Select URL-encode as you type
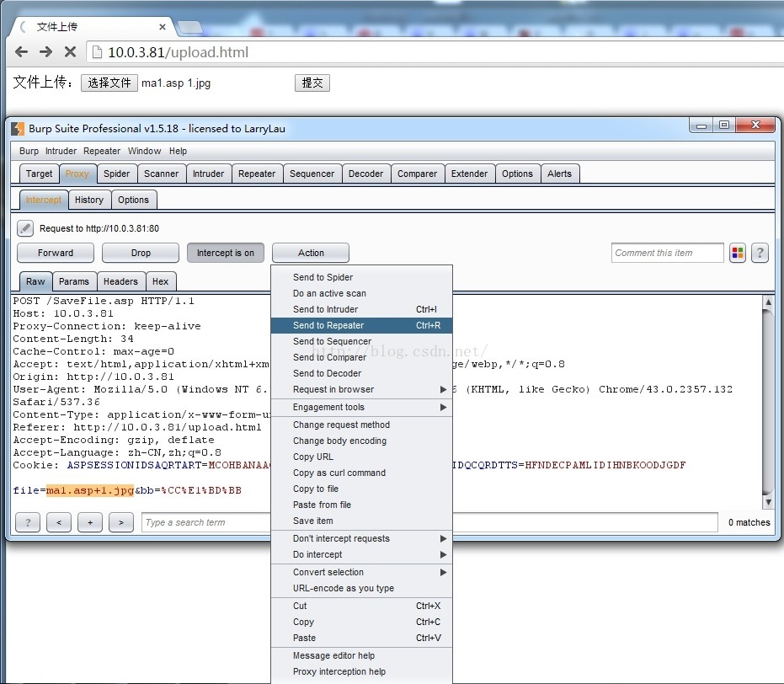The width and height of the screenshot is (784, 684). pyautogui.click(x=361, y=588)
